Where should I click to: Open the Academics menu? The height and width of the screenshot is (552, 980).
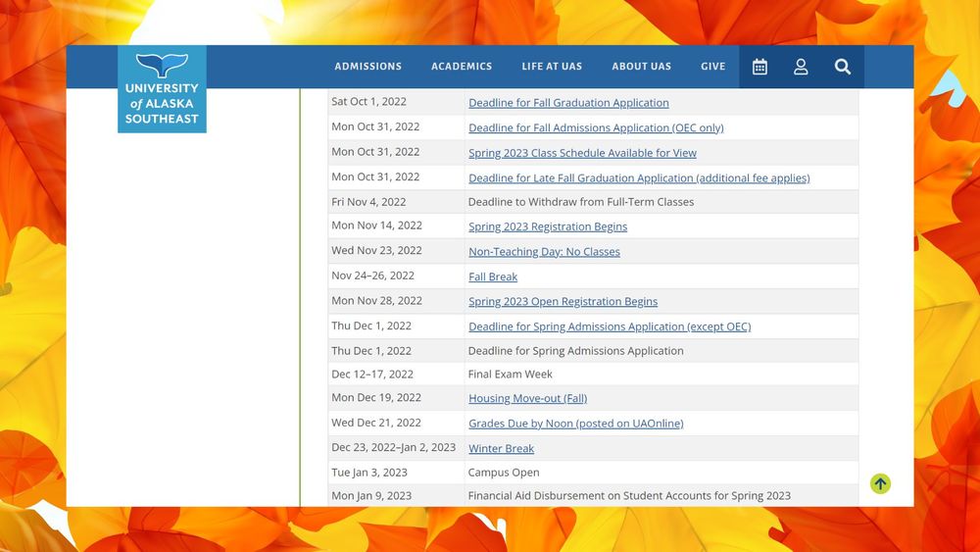click(x=462, y=67)
